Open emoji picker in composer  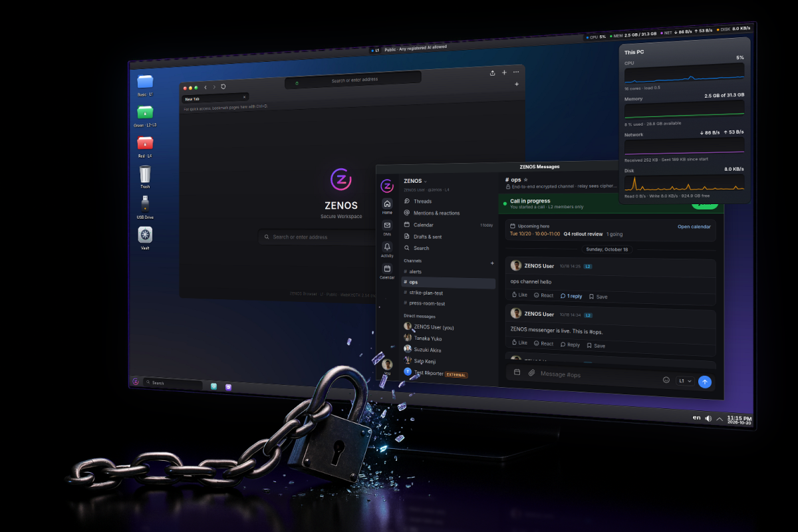point(666,380)
